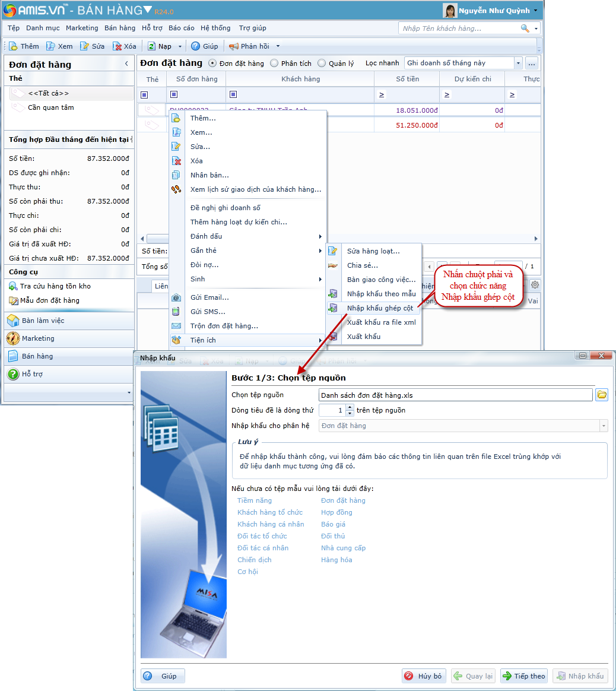Open the Bàn làm việc sidebar section
This screenshot has height=691, width=616.
coord(43,321)
